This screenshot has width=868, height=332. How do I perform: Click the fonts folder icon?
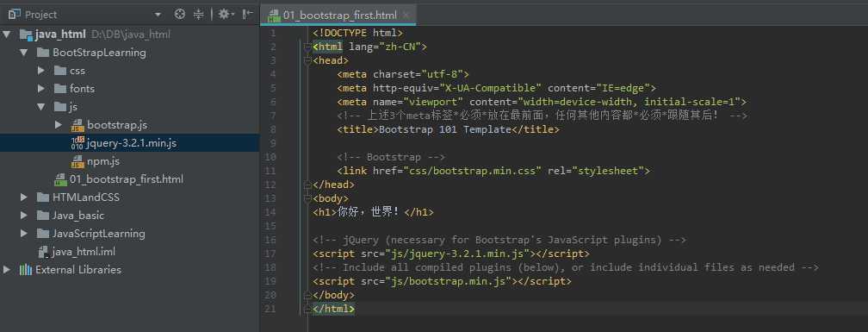pyautogui.click(x=60, y=89)
